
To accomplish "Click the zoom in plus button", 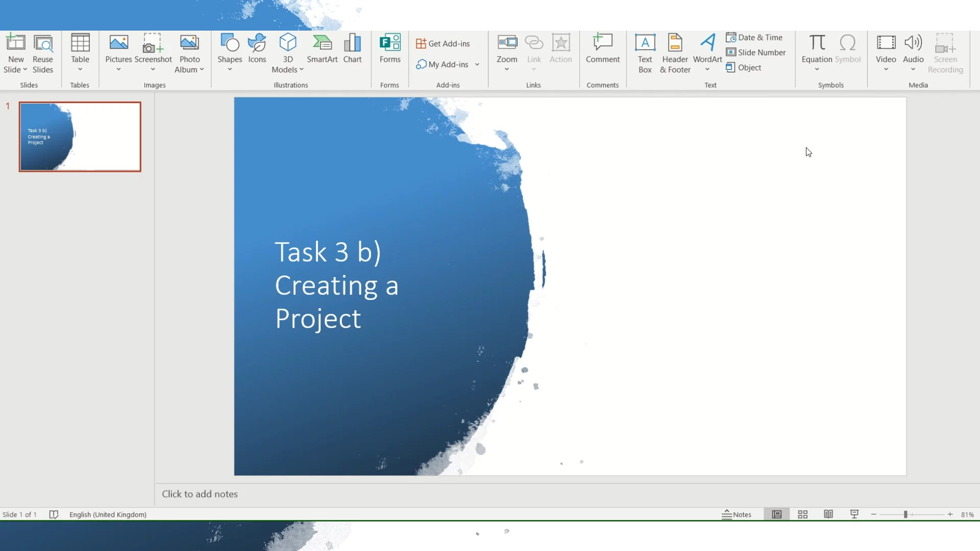I will (950, 514).
